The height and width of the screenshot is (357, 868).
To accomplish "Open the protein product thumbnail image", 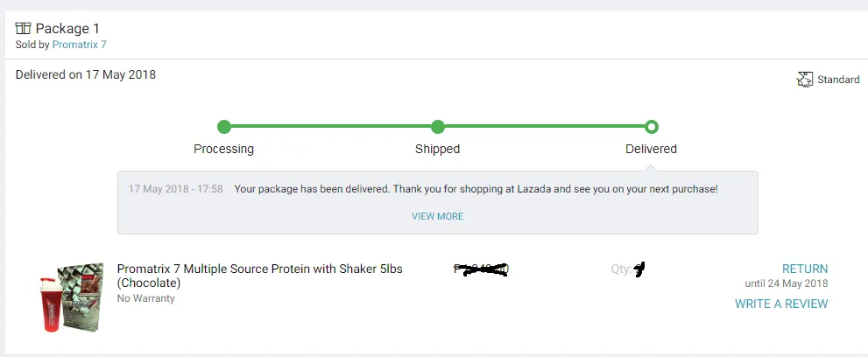I will pyautogui.click(x=72, y=297).
